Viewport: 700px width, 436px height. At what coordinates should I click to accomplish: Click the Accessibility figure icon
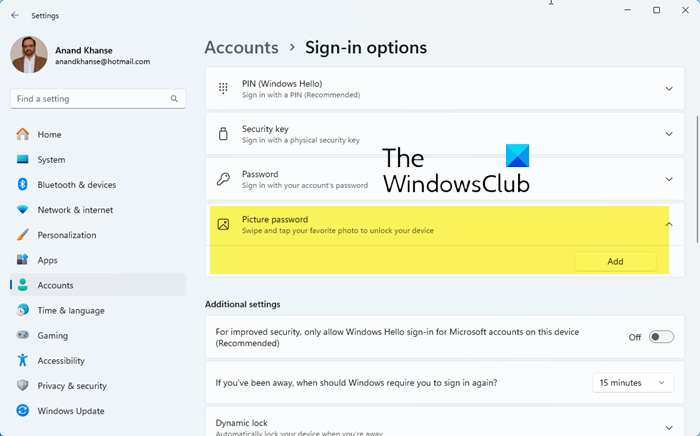tap(22, 361)
